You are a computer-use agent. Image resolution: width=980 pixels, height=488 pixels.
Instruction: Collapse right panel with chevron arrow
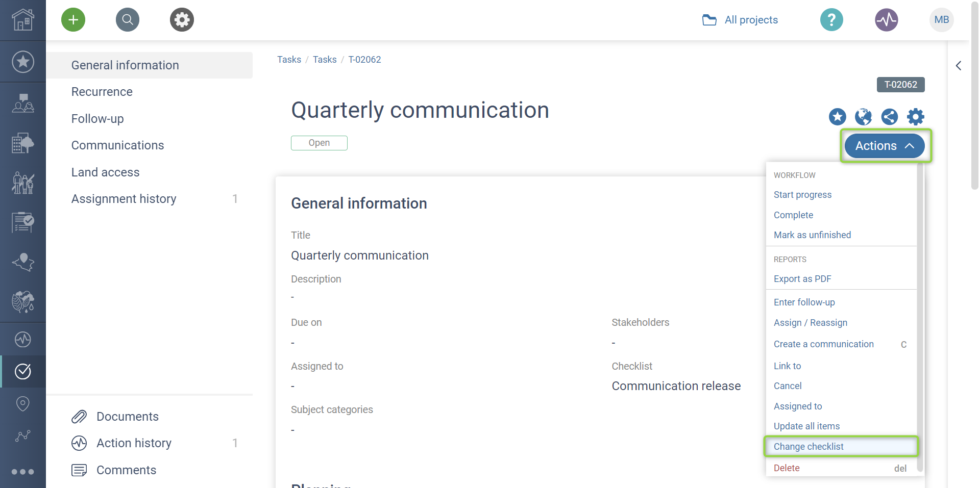959,66
